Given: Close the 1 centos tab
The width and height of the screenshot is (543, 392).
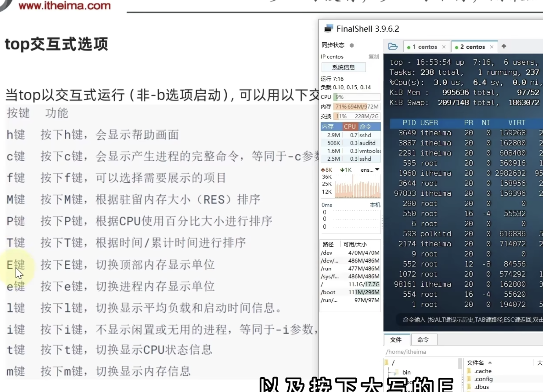Looking at the screenshot, I should [444, 47].
